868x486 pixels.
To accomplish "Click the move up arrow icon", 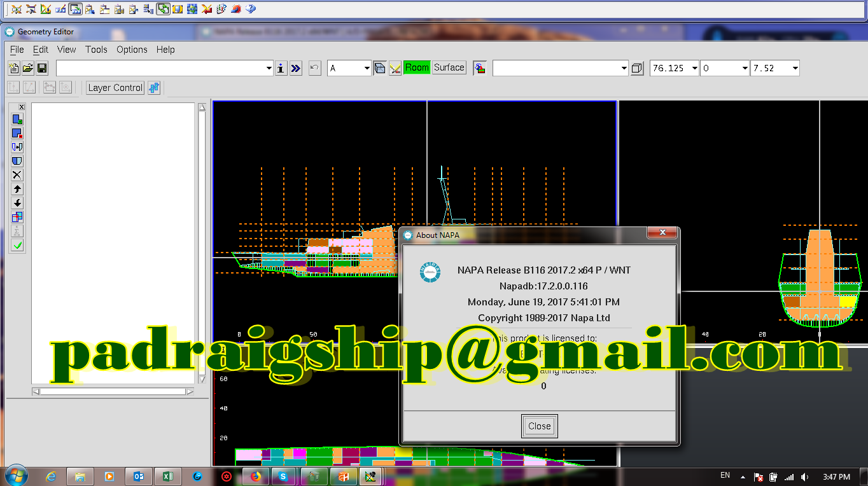I will [17, 189].
